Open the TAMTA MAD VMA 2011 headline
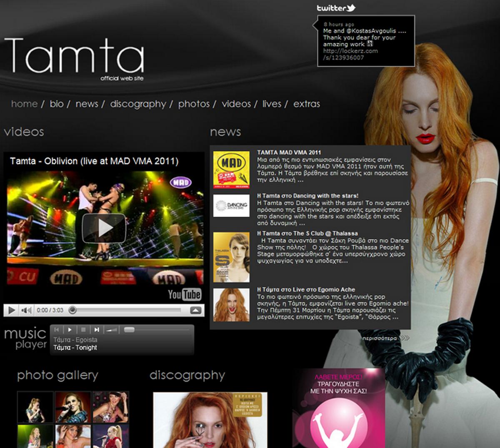 click(x=289, y=152)
